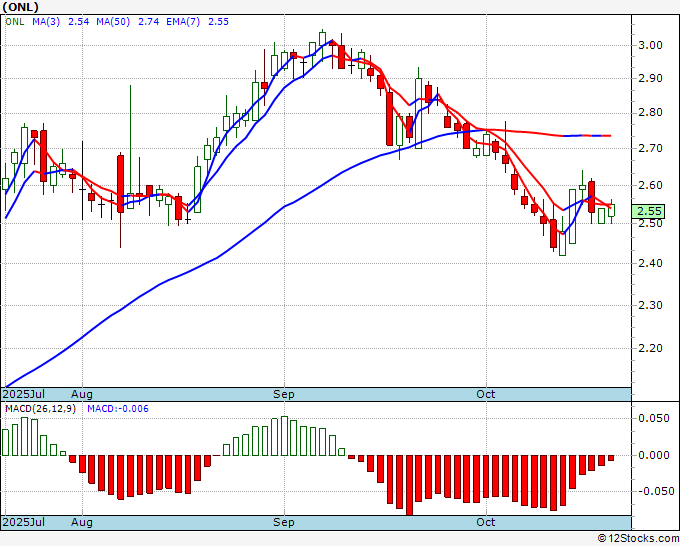The image size is (680, 546).
Task: Click Sep on the MACD panel axis
Action: point(284,522)
